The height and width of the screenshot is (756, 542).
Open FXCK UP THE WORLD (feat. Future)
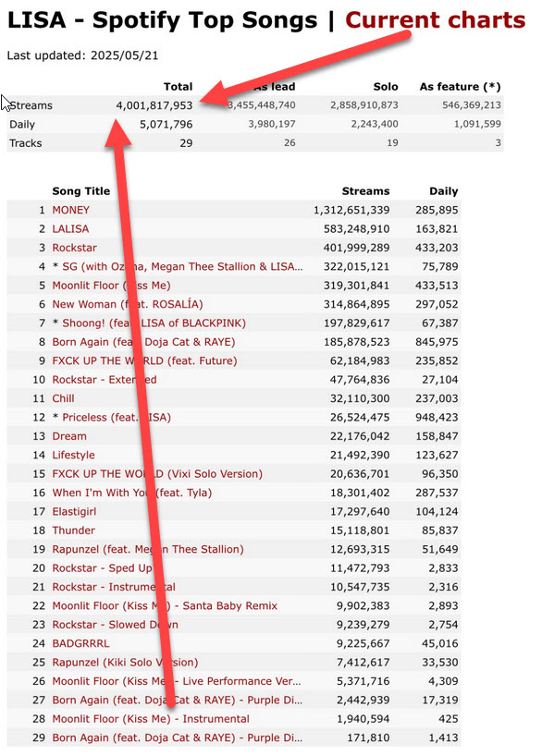[145, 360]
